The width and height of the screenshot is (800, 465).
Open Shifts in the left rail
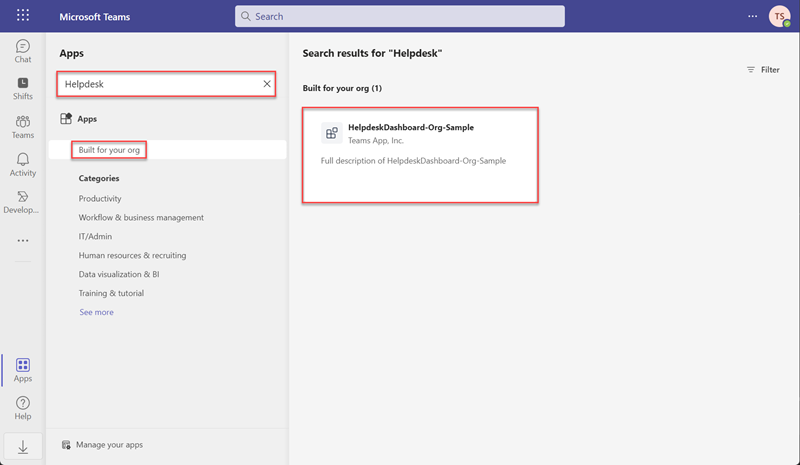coord(22,88)
